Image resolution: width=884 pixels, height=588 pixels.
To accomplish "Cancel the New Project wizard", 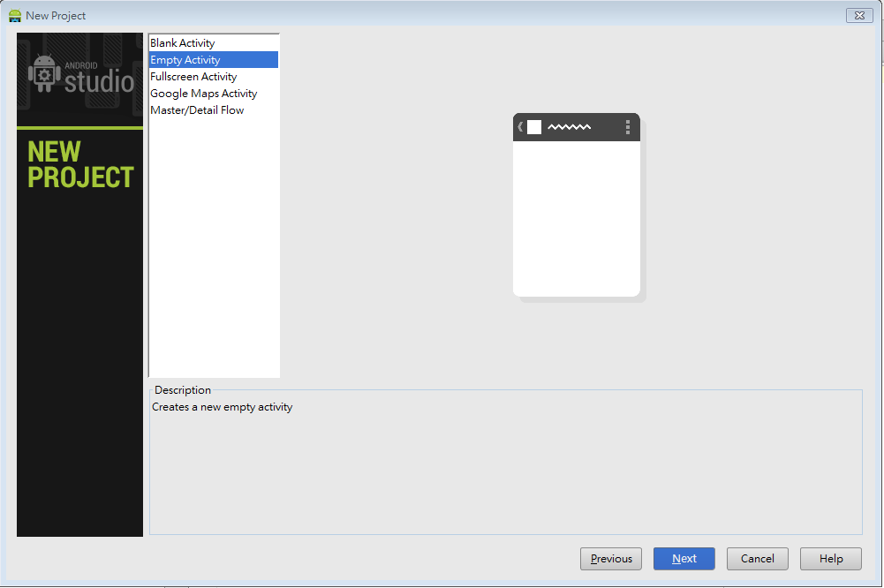I will click(x=757, y=559).
